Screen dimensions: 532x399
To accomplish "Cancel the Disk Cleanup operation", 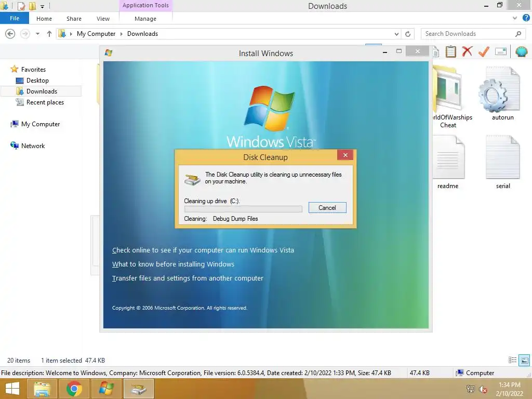I will click(x=327, y=208).
